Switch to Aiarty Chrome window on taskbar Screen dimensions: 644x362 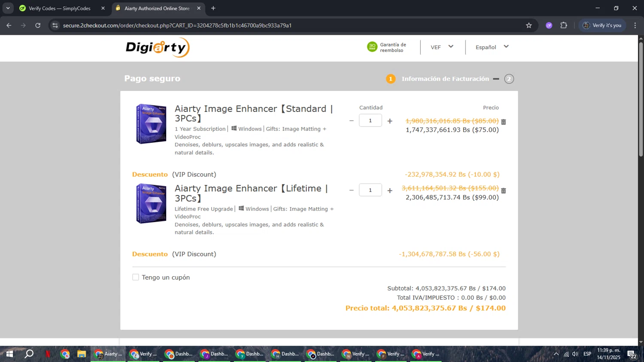click(108, 354)
